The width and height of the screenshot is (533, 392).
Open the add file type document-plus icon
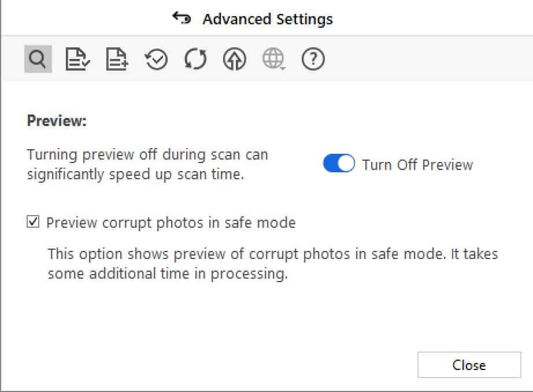coord(117,59)
